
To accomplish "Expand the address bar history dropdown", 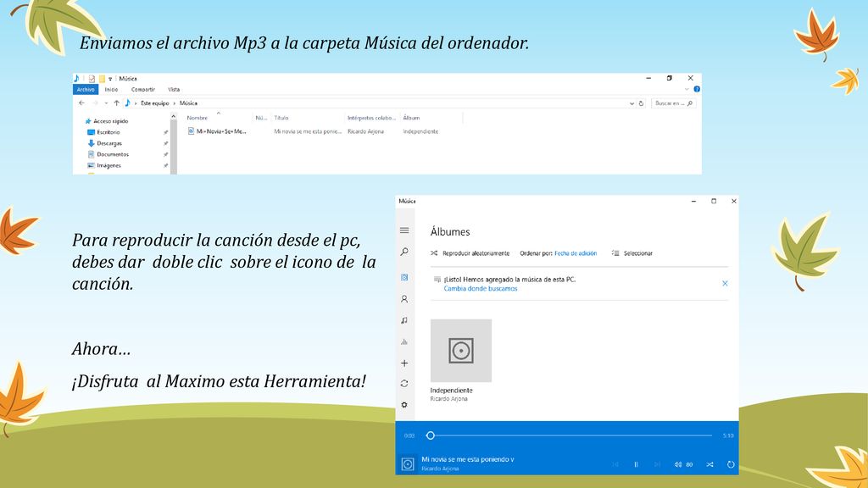I will point(632,103).
